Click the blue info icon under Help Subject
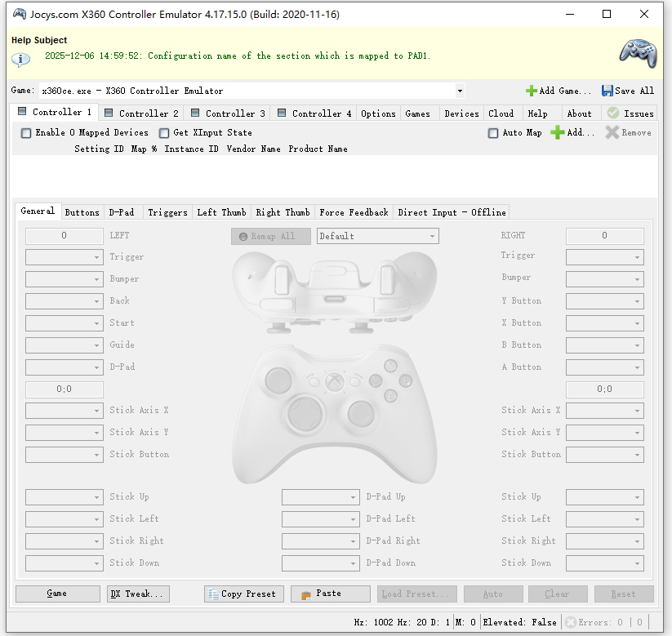This screenshot has width=672, height=636. pyautogui.click(x=20, y=59)
